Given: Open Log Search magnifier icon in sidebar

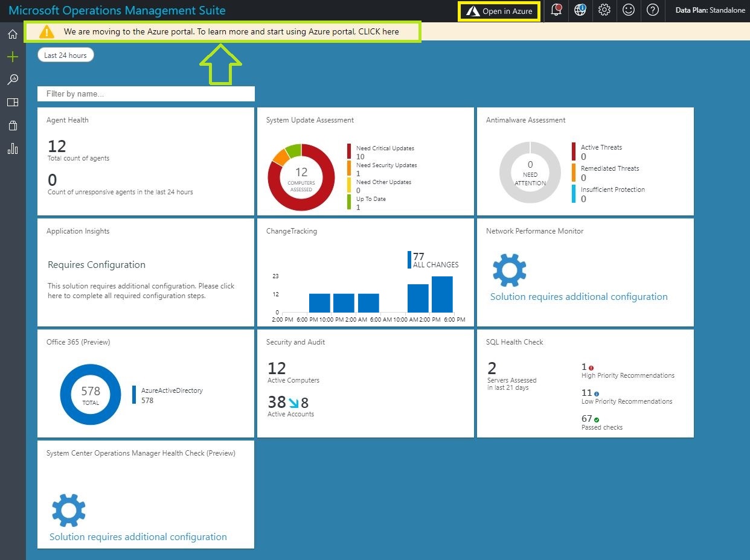Looking at the screenshot, I should (x=13, y=80).
